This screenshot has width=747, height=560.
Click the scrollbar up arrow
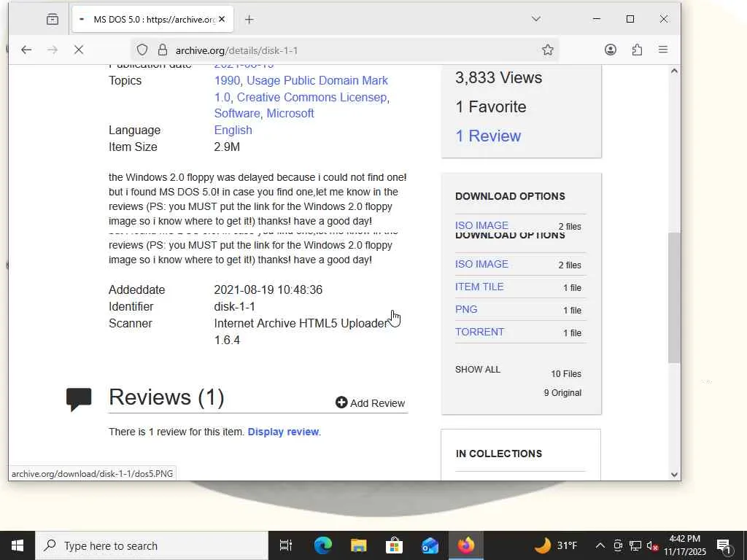click(673, 71)
